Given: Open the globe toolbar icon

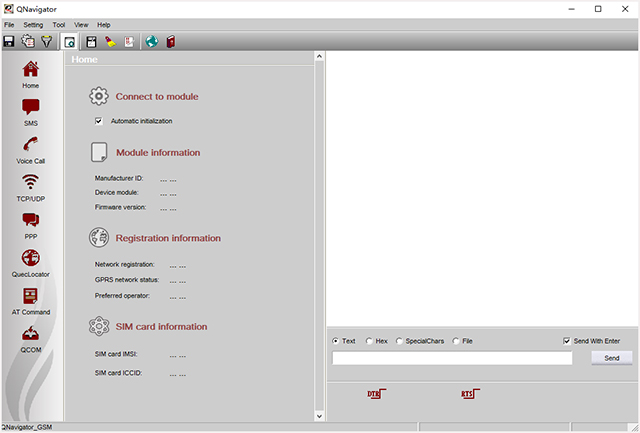Looking at the screenshot, I should pyautogui.click(x=152, y=42).
